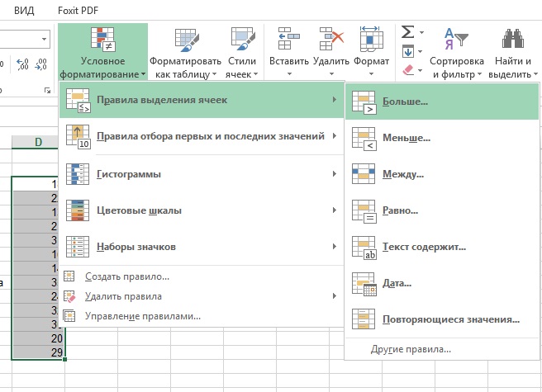Screen dimensions: 542x392
Task: Open Сортировка и фильтр
Action: coord(457,52)
